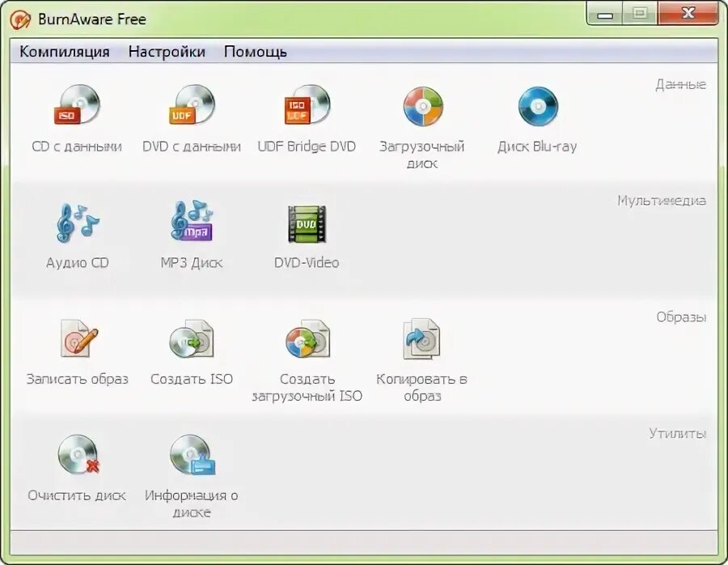Screen dimensions: 728x565
Task: Select the Копировать в образ icon
Action: tap(421, 339)
